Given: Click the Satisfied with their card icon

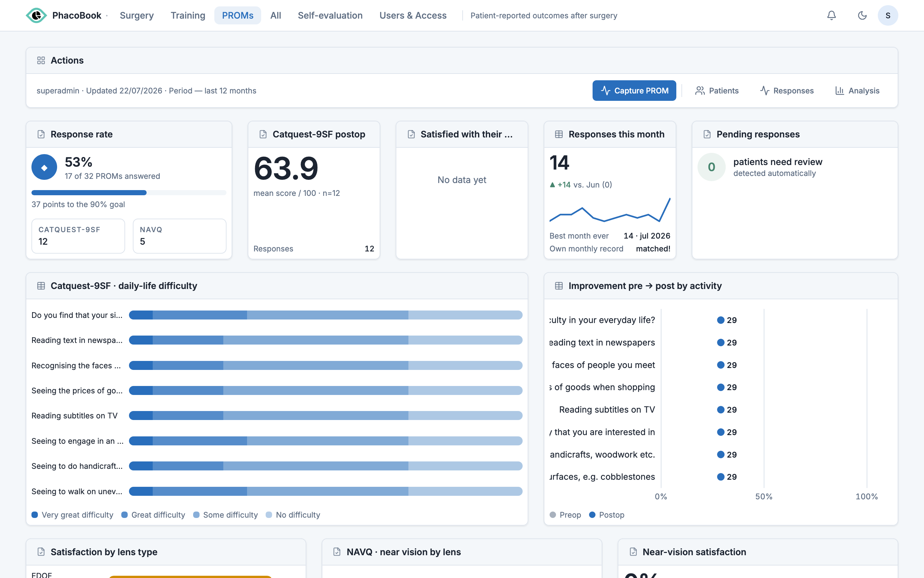Looking at the screenshot, I should pos(411,134).
